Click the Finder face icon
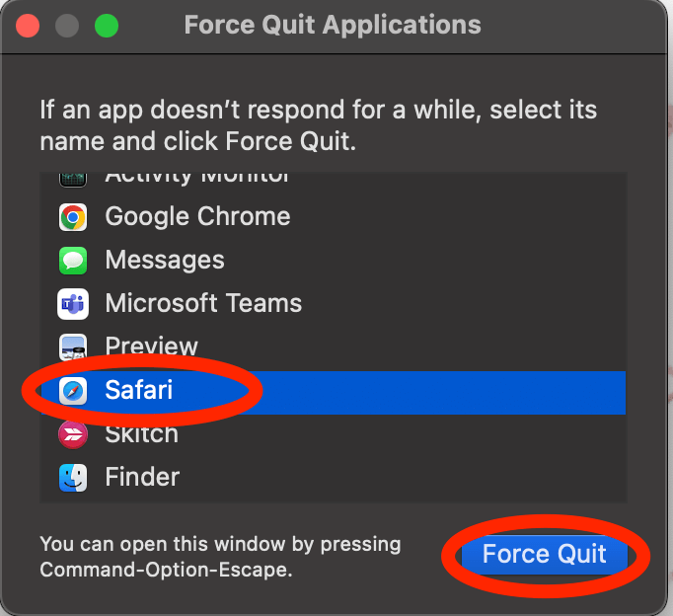The width and height of the screenshot is (673, 616). [73, 478]
